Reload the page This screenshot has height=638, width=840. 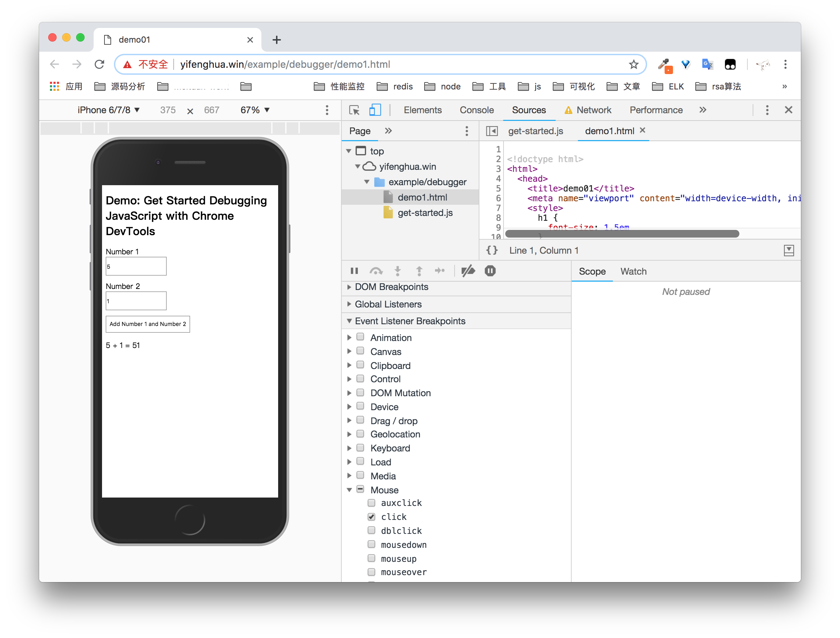pos(100,64)
